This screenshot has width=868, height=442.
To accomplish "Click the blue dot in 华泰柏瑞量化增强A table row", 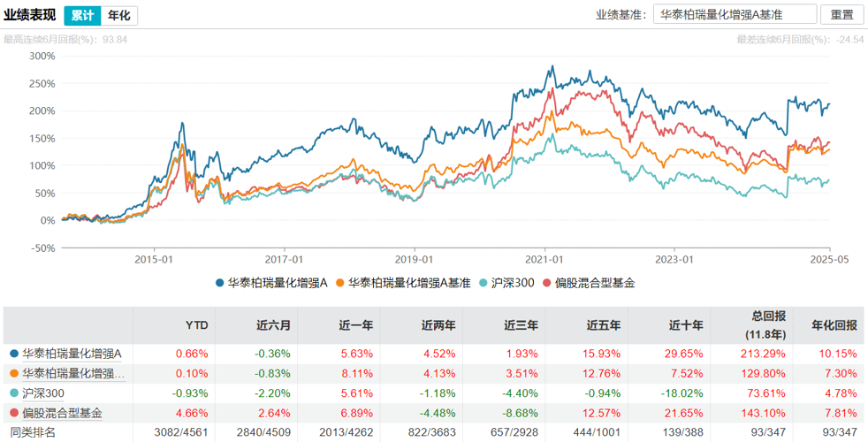I will pyautogui.click(x=13, y=354).
